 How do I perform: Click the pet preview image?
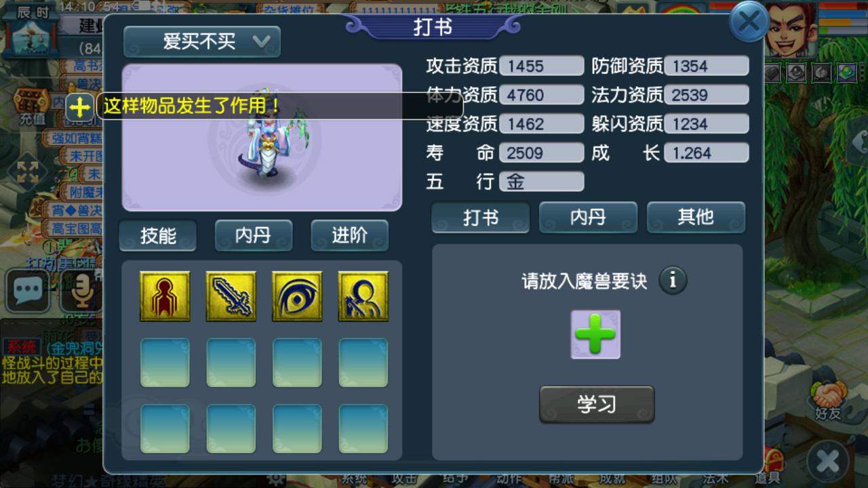(262, 138)
